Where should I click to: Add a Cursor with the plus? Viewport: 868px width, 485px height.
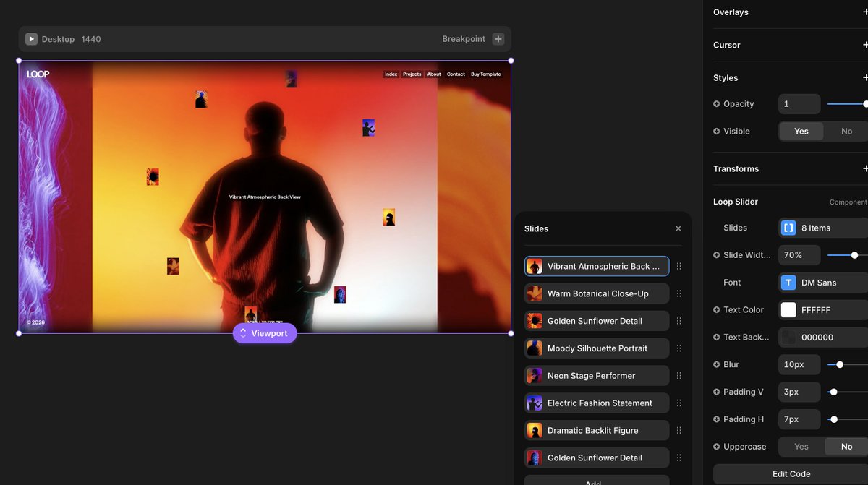coord(865,45)
